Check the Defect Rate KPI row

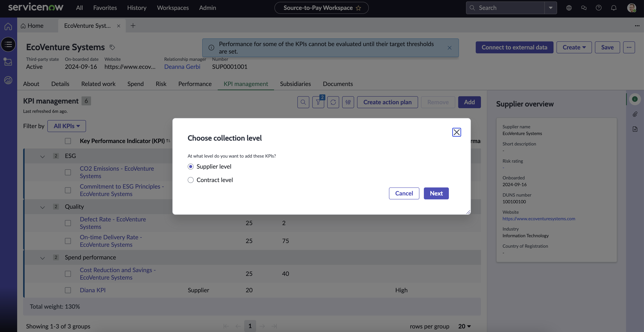click(68, 223)
